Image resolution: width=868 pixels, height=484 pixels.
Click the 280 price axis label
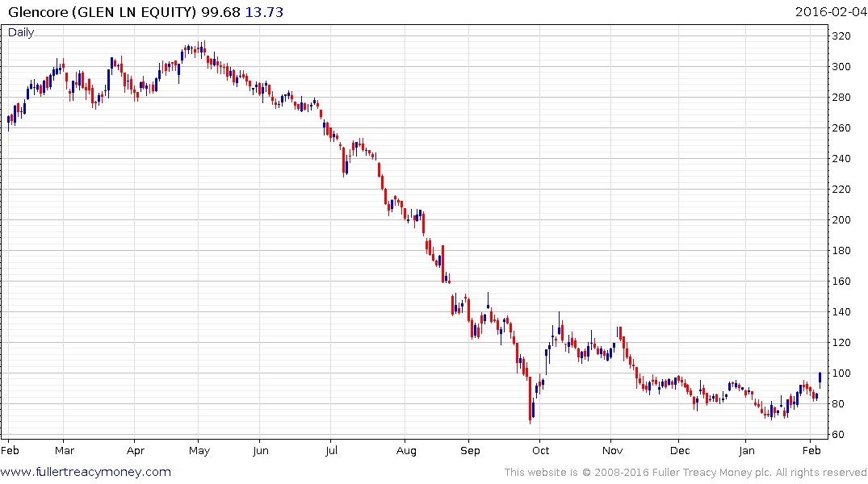(x=841, y=98)
